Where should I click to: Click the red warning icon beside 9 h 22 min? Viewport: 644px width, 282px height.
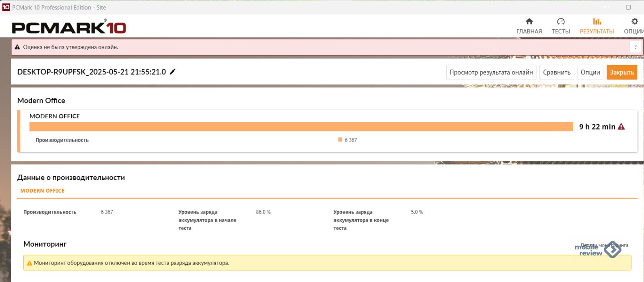621,127
